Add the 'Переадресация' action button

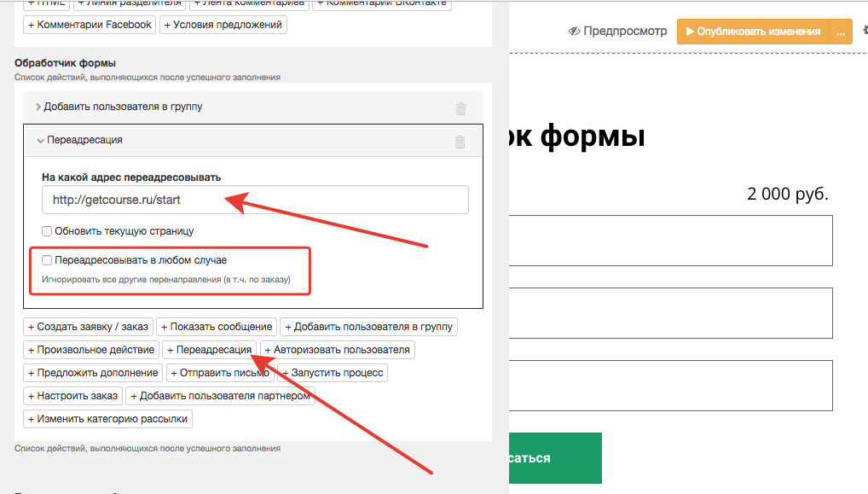click(209, 350)
